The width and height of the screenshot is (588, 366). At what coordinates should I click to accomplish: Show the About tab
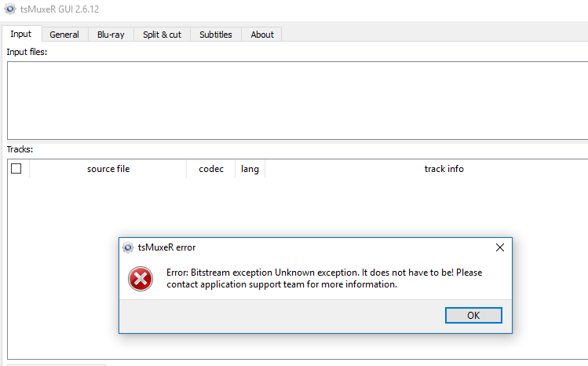pos(261,35)
